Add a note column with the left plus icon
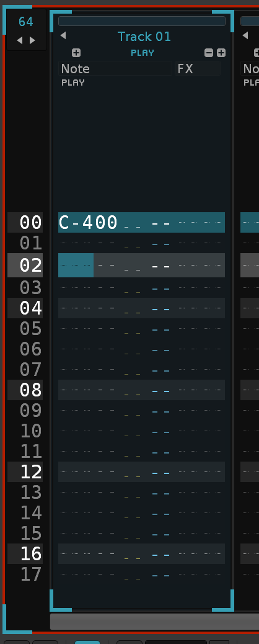Viewport: 259px width, 644px height. pos(76,53)
